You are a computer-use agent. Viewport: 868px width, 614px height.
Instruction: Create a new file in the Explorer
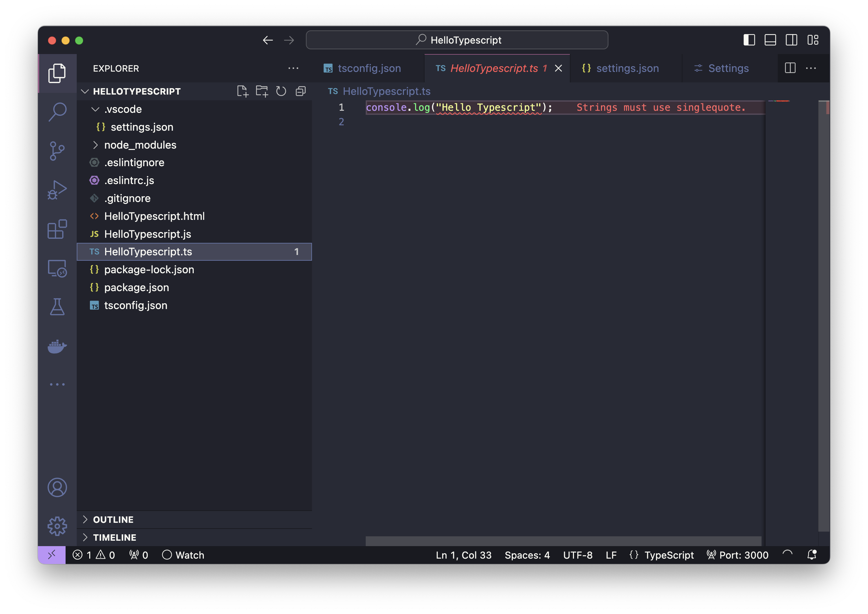(243, 91)
